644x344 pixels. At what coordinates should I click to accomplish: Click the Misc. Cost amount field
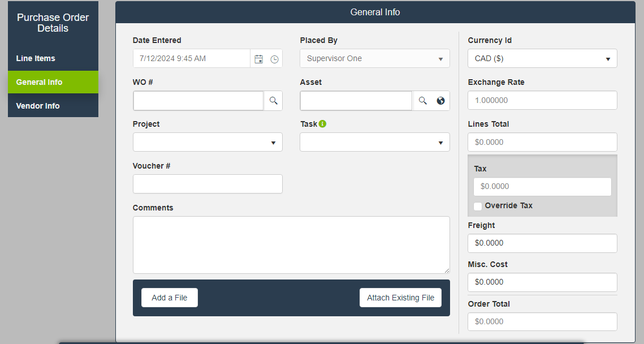pyautogui.click(x=542, y=282)
